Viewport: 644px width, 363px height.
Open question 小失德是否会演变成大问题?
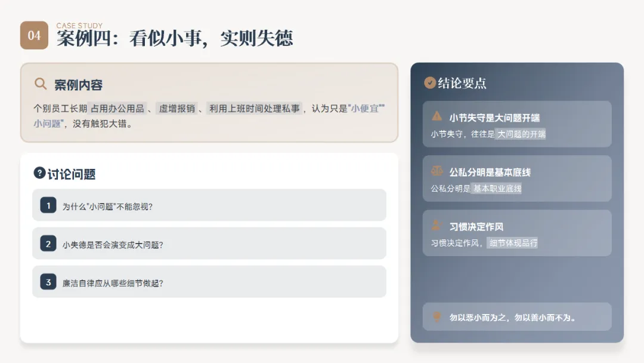coord(209,244)
